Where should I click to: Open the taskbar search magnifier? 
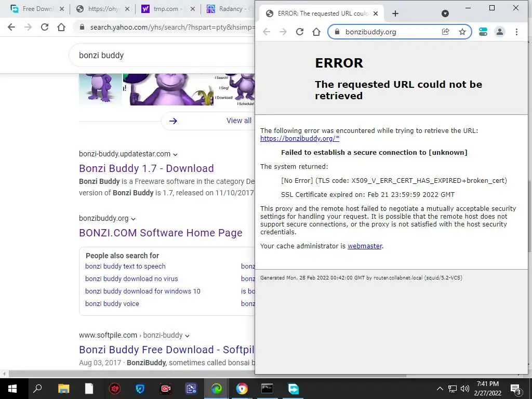tap(37, 389)
